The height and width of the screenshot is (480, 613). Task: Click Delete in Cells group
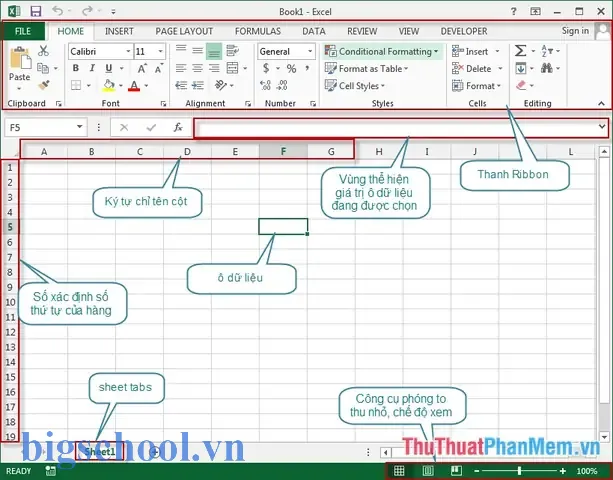[x=477, y=68]
